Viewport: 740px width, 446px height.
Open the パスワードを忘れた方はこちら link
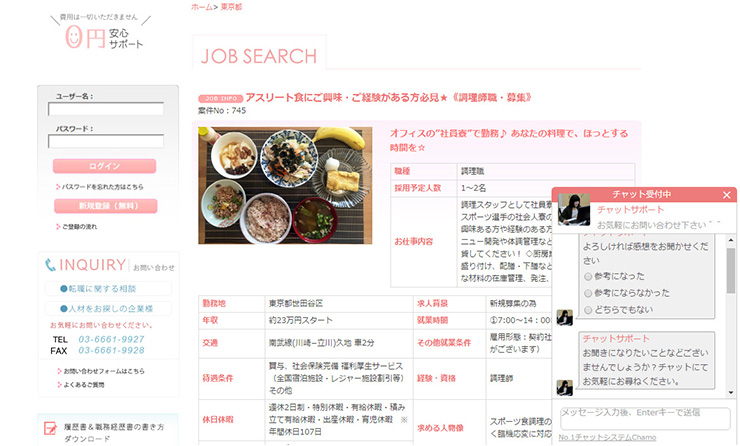click(100, 187)
